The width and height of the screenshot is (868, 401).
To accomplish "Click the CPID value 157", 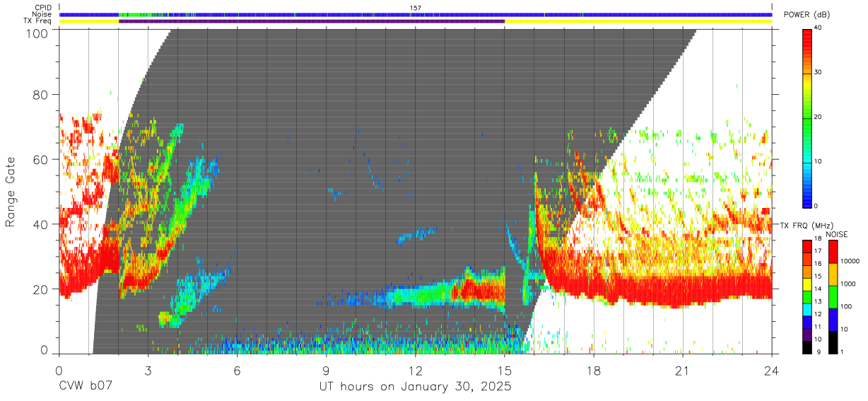I will pyautogui.click(x=416, y=8).
